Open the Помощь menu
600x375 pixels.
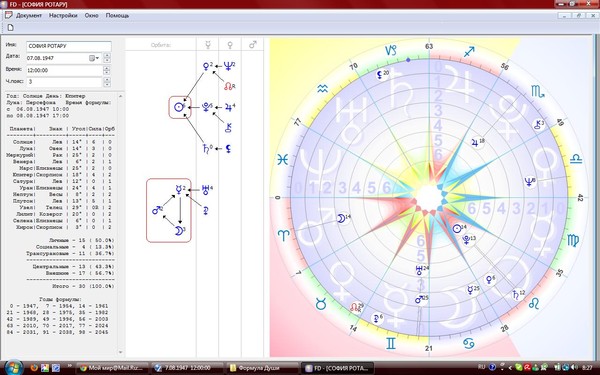pos(117,16)
